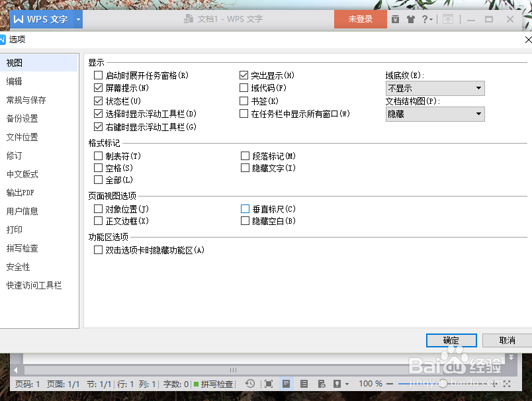Check 空格(S) format mark

(x=99, y=167)
